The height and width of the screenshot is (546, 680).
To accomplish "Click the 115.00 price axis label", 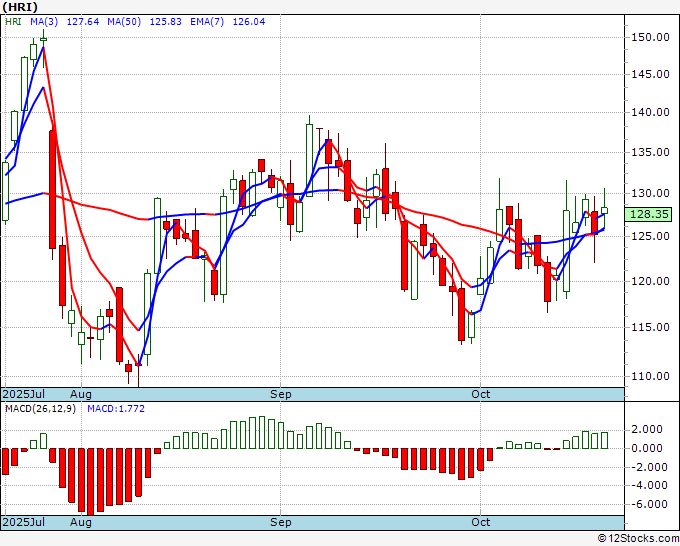I will pyautogui.click(x=650, y=327).
